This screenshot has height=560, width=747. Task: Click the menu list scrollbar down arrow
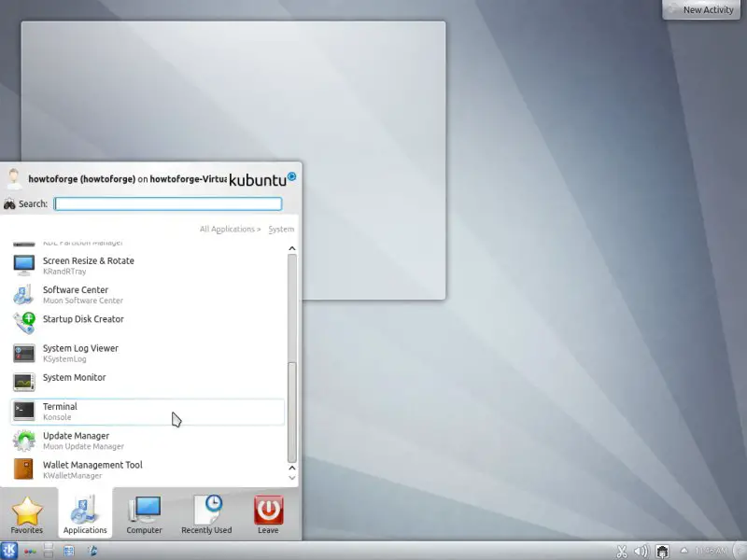(x=292, y=469)
